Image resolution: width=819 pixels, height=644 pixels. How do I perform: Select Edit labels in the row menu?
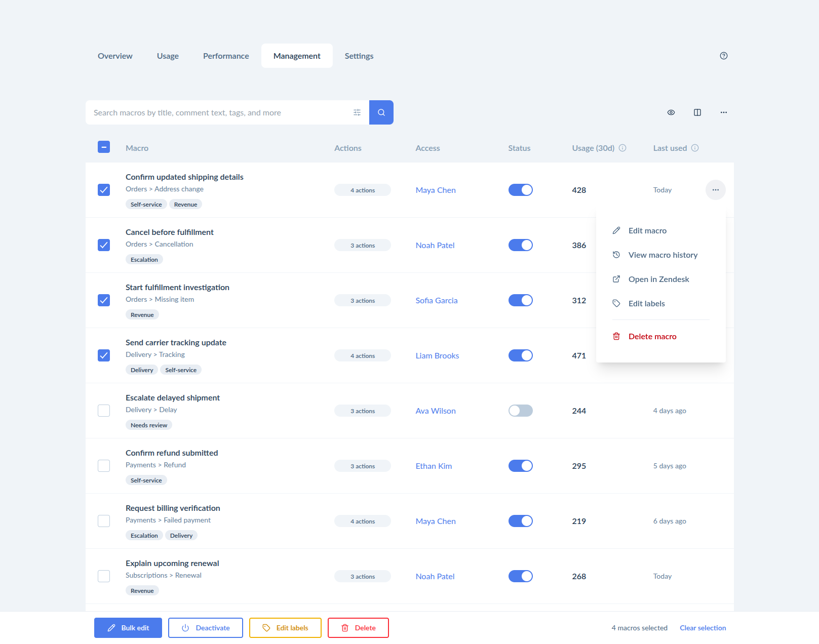point(661,303)
